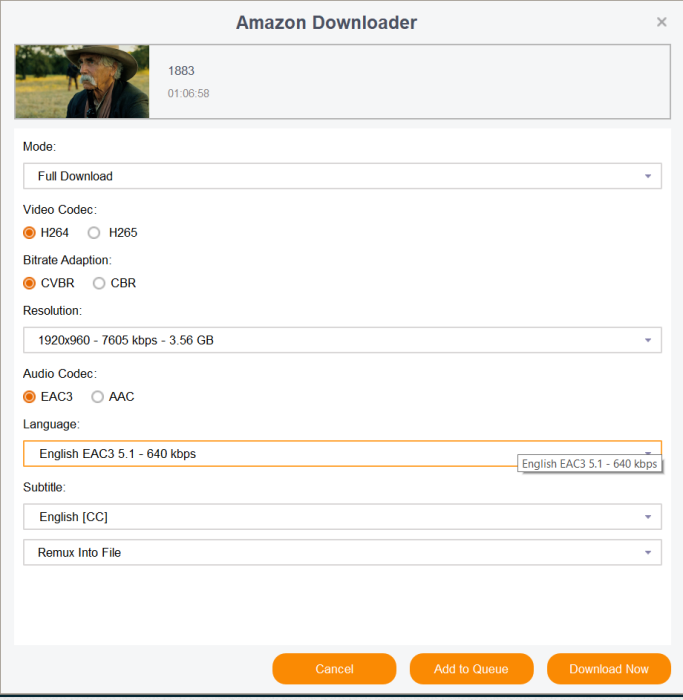Select the H264 video codec
This screenshot has width=683, height=700.
30,233
